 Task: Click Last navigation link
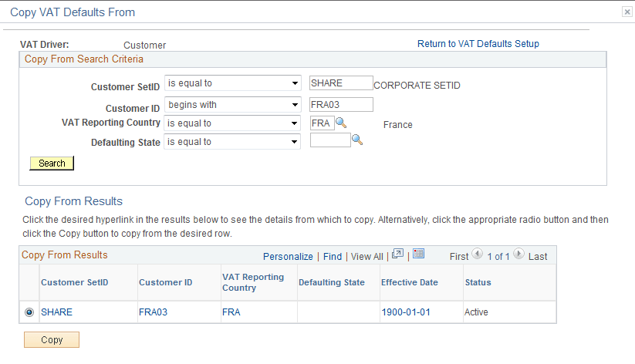pyautogui.click(x=538, y=256)
